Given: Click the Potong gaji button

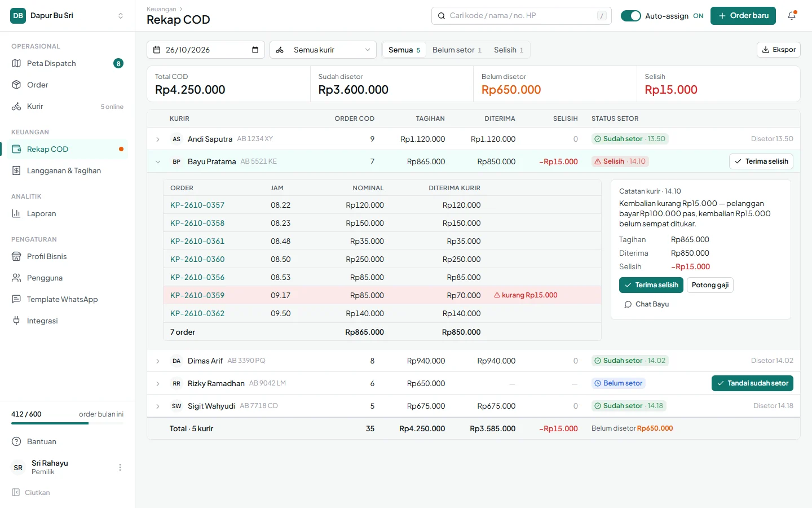Looking at the screenshot, I should 710,285.
